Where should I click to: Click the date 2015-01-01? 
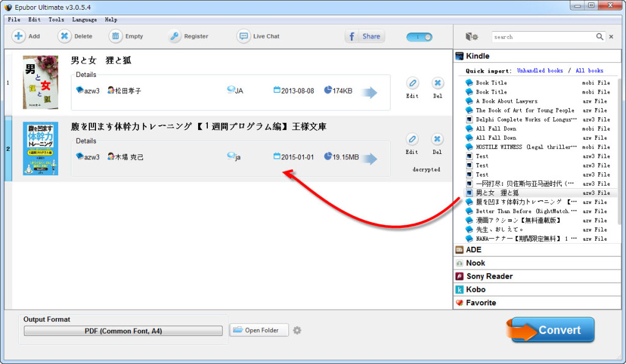pos(298,157)
